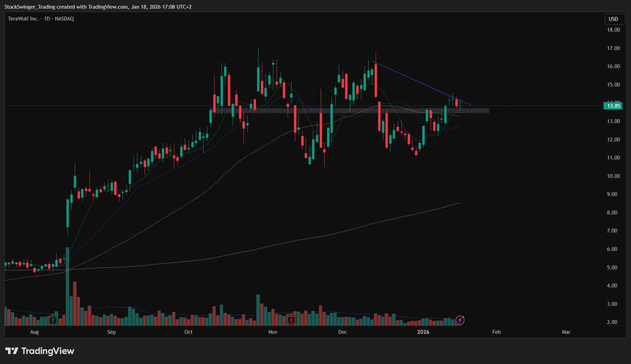Click the 13.85 current price label
The height and width of the screenshot is (364, 631).
[613, 106]
